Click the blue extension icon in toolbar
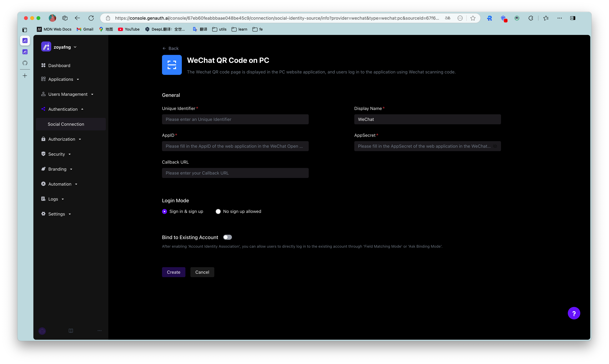 (x=489, y=18)
